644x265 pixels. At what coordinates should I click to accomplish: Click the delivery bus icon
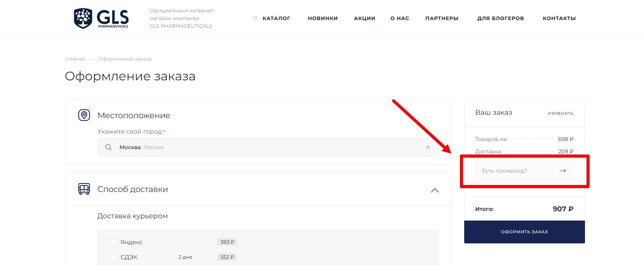coord(84,189)
